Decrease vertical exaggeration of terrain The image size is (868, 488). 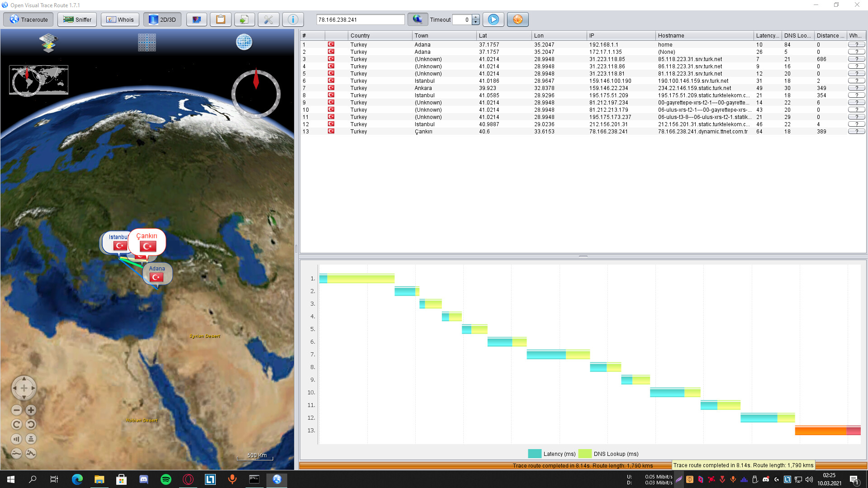(17, 453)
